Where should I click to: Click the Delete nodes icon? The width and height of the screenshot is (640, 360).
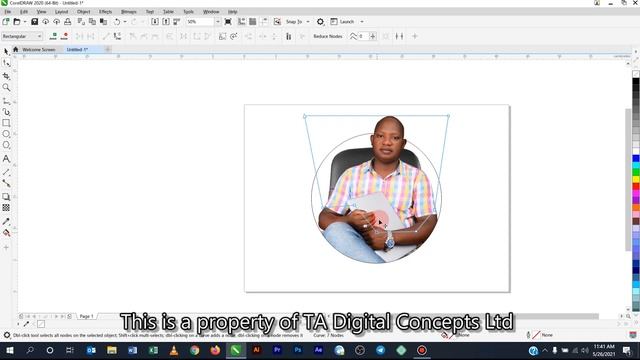(64, 36)
